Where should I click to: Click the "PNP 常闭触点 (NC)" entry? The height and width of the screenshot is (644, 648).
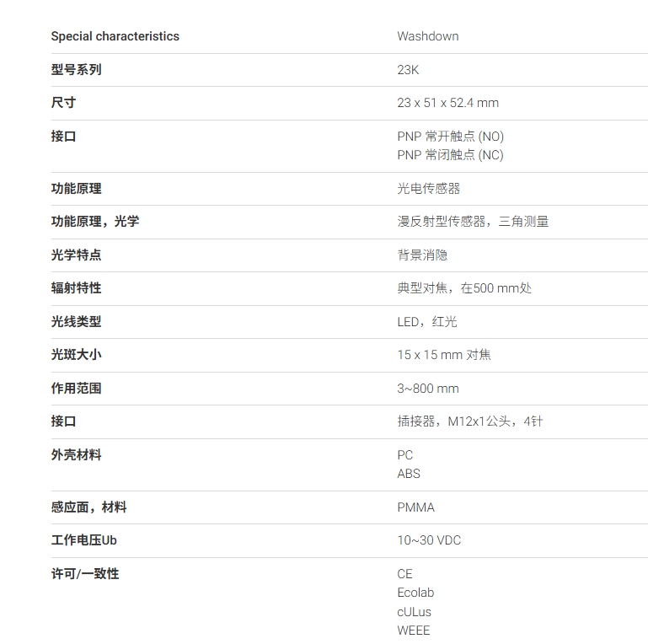coord(450,155)
